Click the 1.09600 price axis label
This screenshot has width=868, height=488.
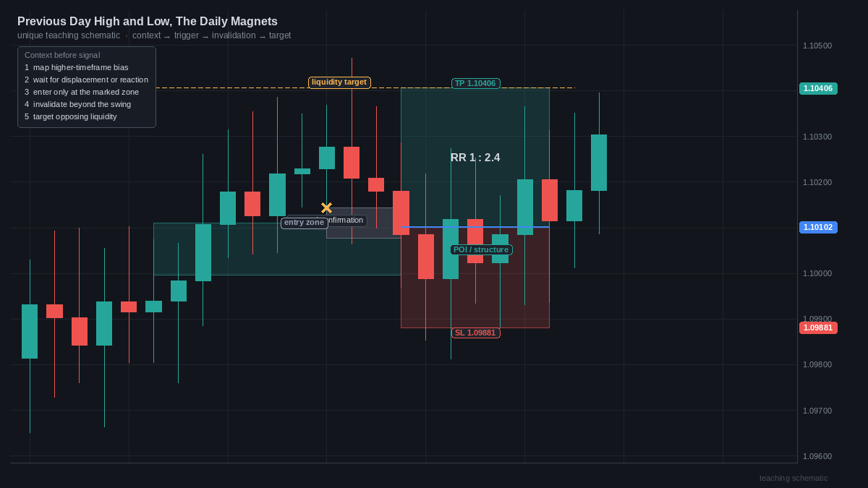pos(817,456)
